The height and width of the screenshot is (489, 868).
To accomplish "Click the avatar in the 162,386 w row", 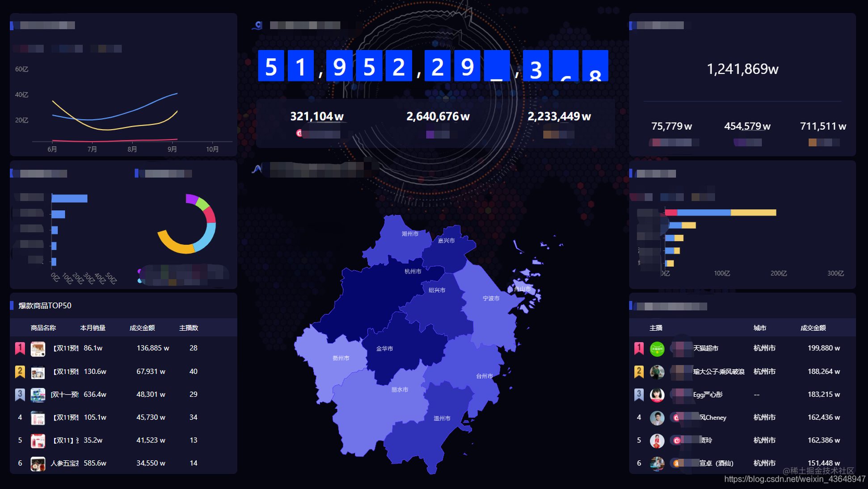I will click(657, 441).
